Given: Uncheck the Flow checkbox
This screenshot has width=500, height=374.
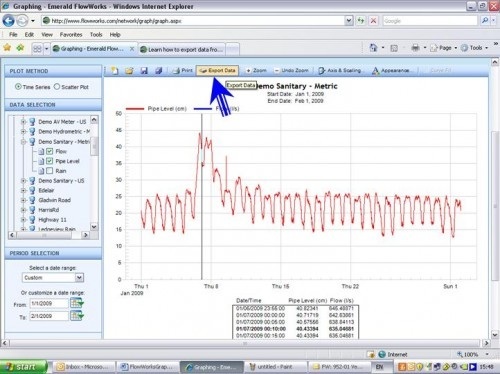Looking at the screenshot, I should tap(49, 151).
